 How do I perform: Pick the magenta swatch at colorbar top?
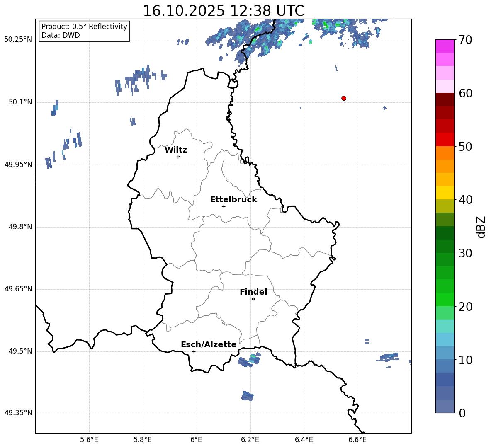click(445, 46)
